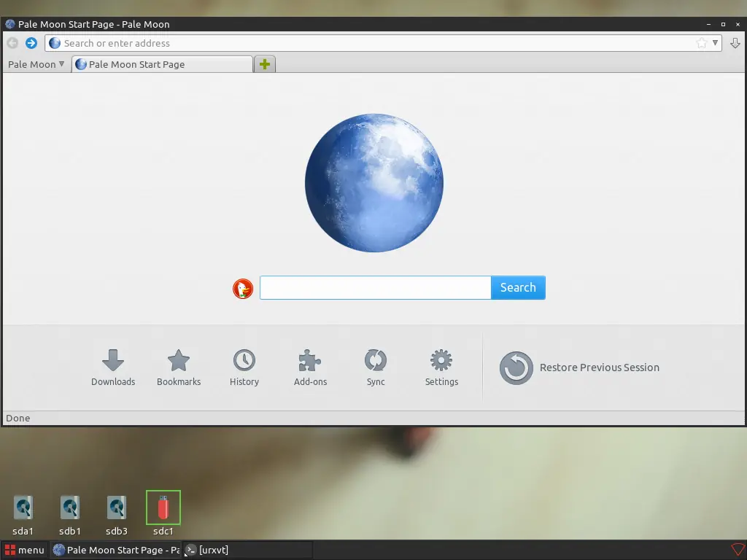
Task: Click the red triangle tray icon
Action: [738, 550]
